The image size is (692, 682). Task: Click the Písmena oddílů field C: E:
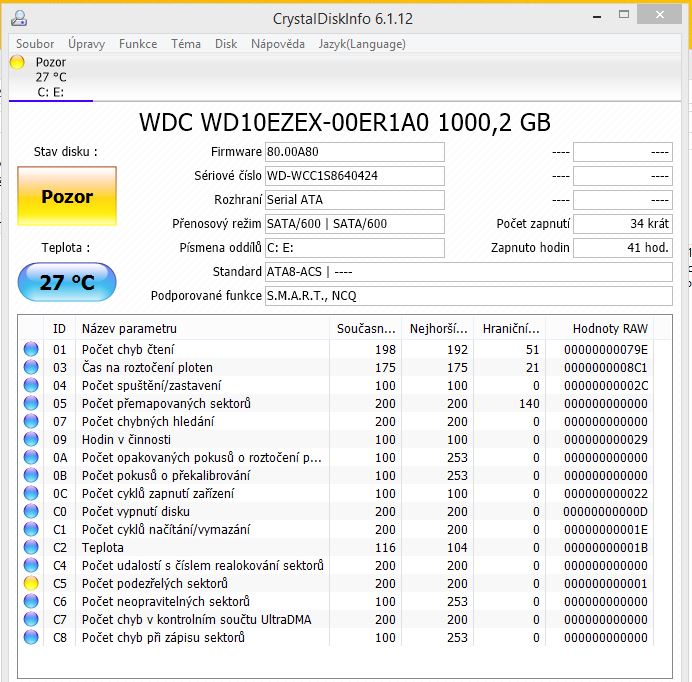(355, 248)
